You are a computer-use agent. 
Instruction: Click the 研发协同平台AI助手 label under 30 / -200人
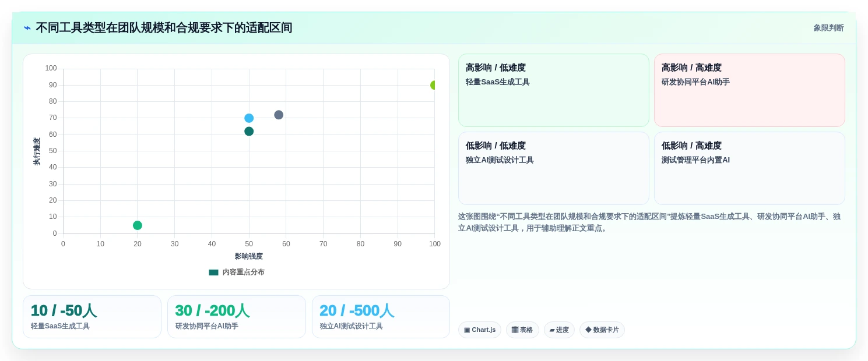(x=207, y=327)
